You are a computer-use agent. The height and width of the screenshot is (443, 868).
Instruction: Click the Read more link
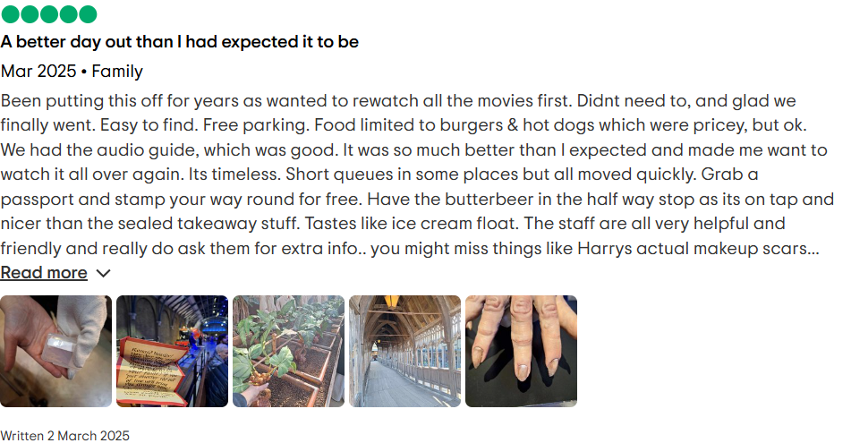click(44, 272)
